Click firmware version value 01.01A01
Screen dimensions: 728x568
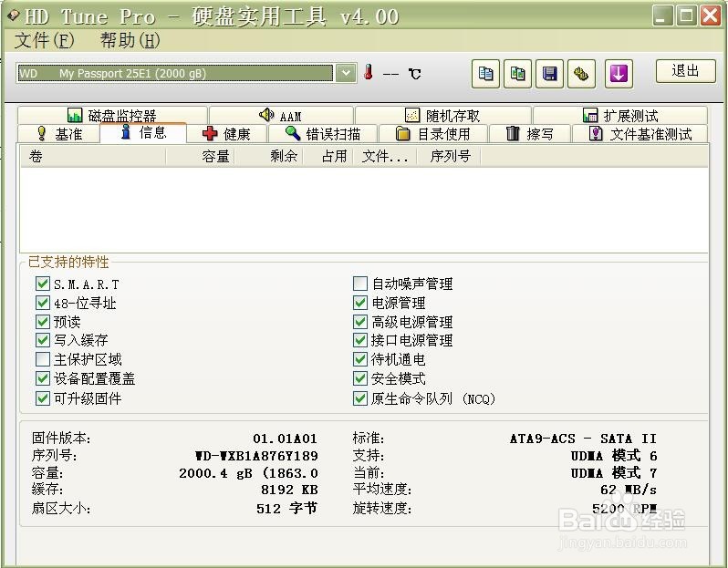pyautogui.click(x=285, y=439)
